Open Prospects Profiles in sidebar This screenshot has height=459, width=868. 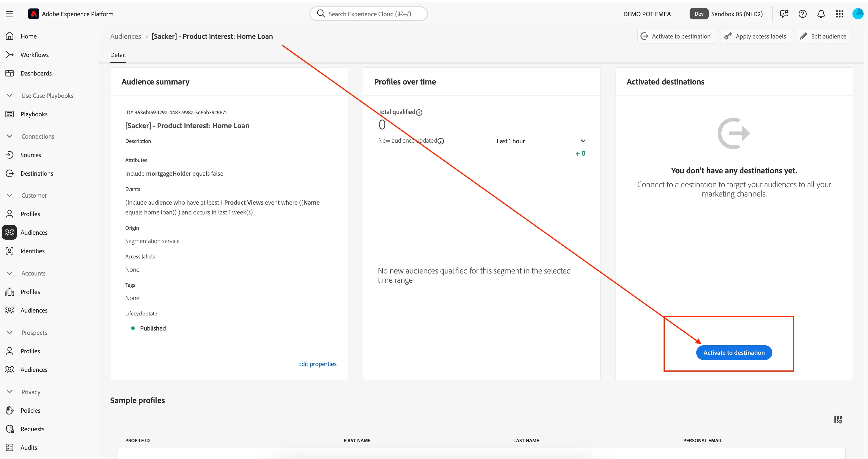[30, 351]
